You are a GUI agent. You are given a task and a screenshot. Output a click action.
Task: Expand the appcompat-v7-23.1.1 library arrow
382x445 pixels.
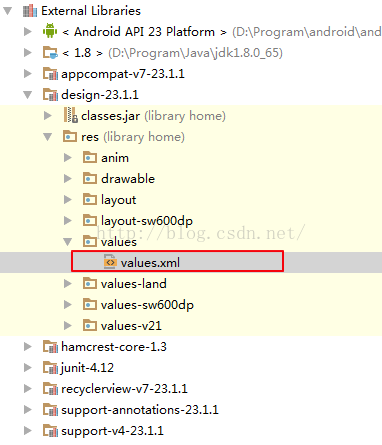[28, 74]
